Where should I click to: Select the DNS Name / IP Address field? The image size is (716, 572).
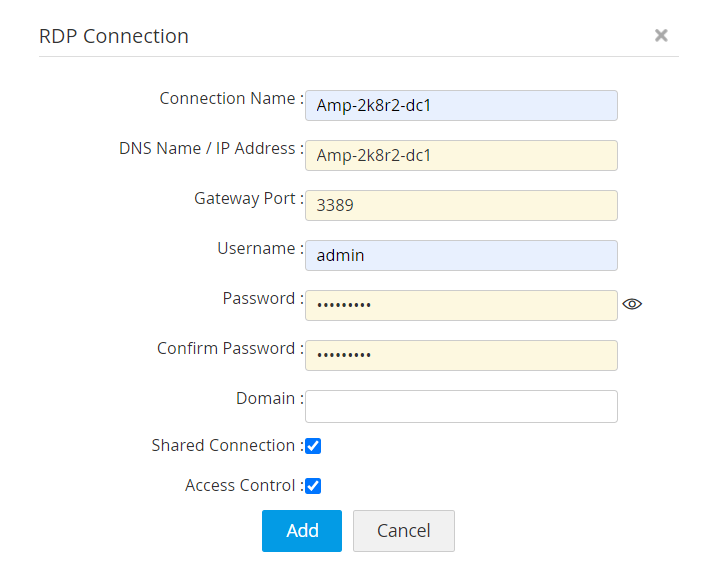(x=461, y=155)
